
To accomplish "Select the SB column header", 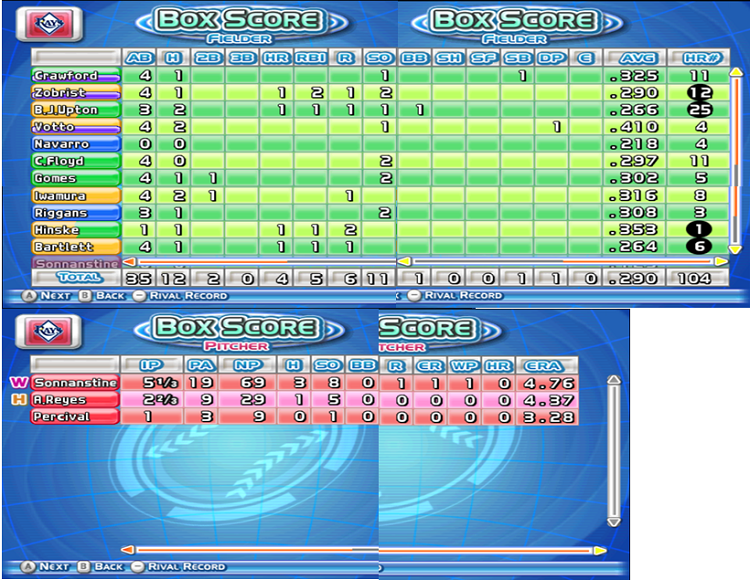I will pyautogui.click(x=518, y=58).
